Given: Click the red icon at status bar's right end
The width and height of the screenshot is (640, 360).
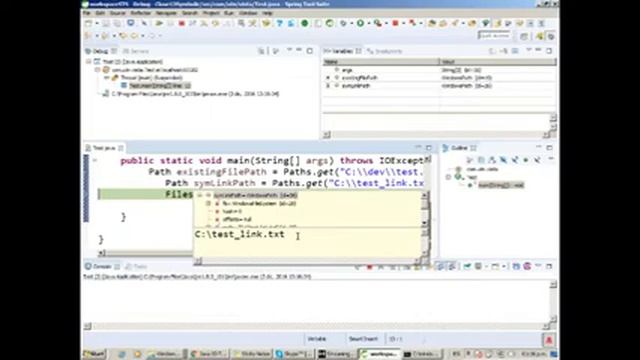Looking at the screenshot, I should [549, 340].
